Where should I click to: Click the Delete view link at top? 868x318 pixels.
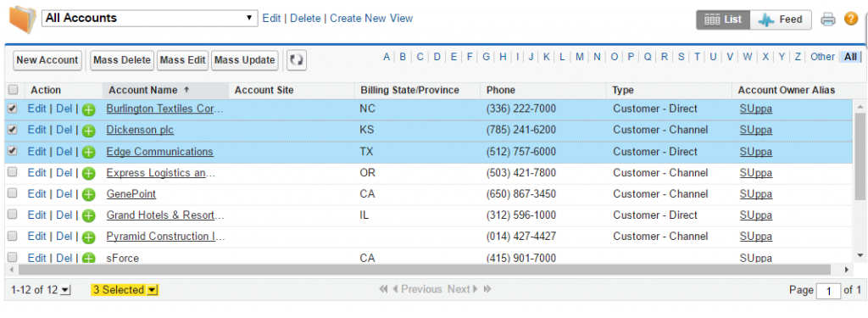tap(305, 19)
